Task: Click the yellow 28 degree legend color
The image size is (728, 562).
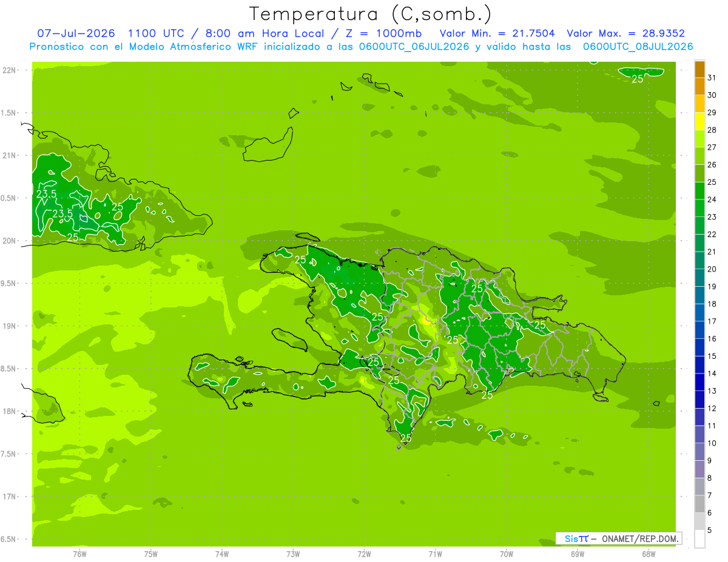Action: pyautogui.click(x=699, y=121)
